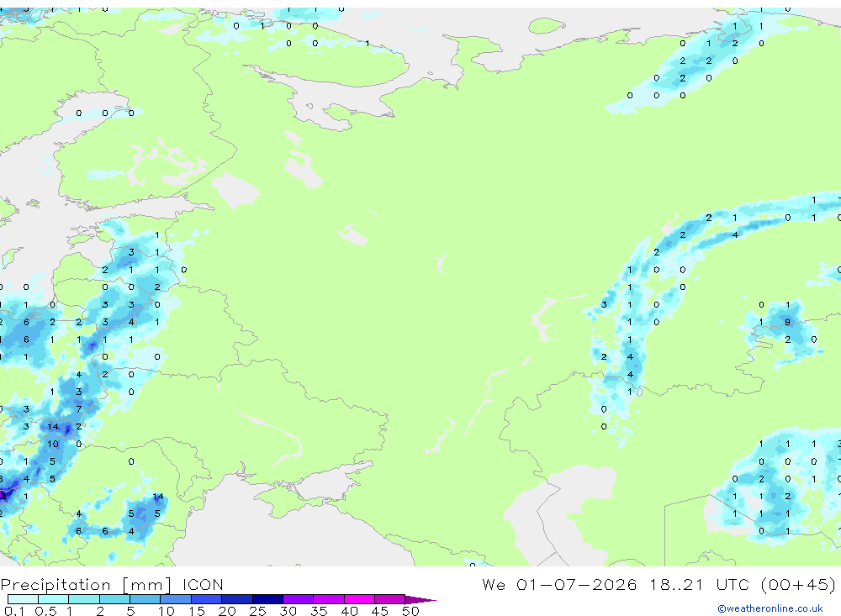Click the map precipitation value '9'
This screenshot has height=616, width=841.
coord(787,322)
